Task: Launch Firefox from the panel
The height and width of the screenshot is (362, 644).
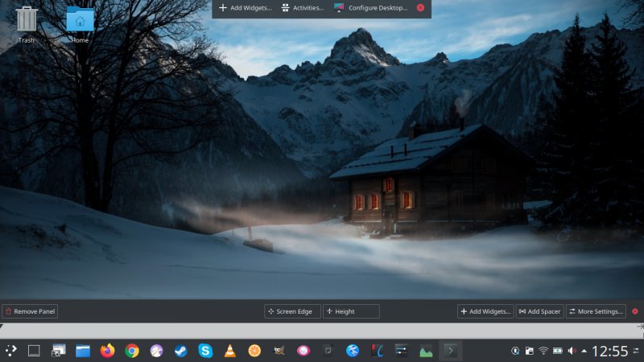Action: coord(108,351)
